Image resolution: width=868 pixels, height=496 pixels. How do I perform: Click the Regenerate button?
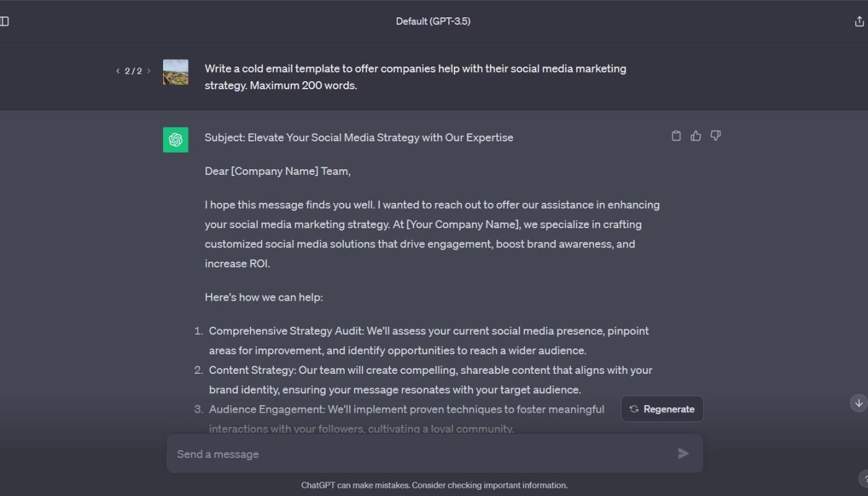(662, 409)
